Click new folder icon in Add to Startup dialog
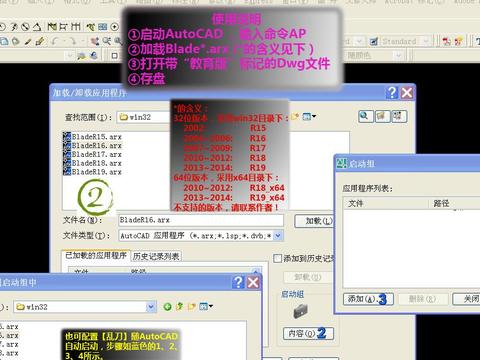 pos(192,307)
